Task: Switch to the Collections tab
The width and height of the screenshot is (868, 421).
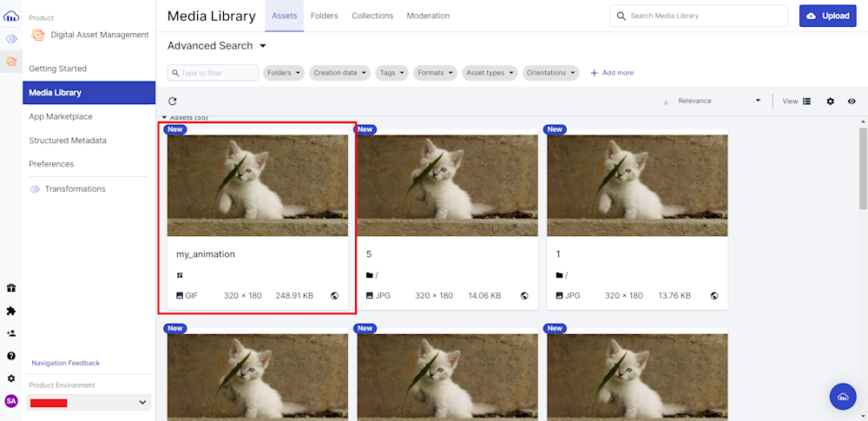Action: (372, 16)
